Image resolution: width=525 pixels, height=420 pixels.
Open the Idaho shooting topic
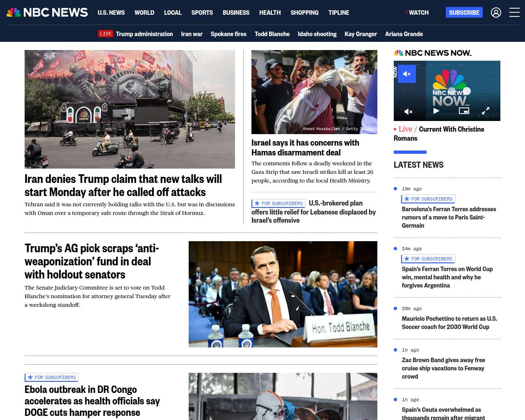tap(317, 34)
